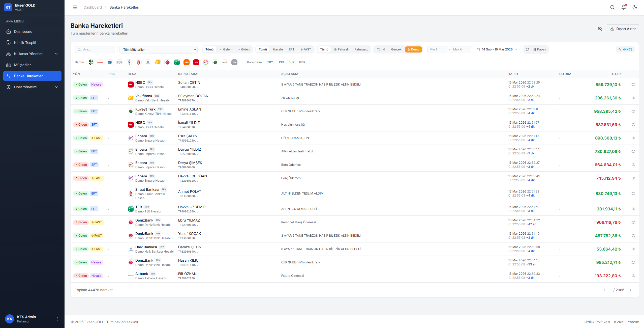Viewport: 644px width, 328px height.
Task: Select the HSBC bank filter icon
Action: (196, 62)
